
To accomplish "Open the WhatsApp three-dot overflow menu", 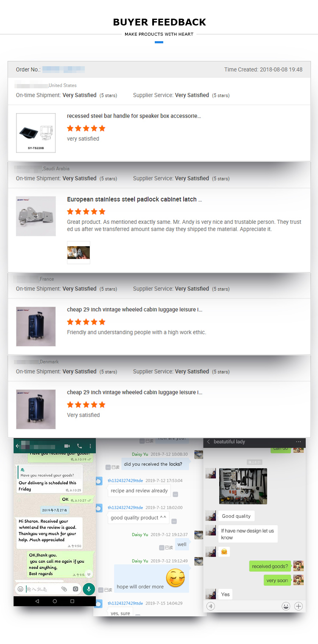I will pos(90,446).
